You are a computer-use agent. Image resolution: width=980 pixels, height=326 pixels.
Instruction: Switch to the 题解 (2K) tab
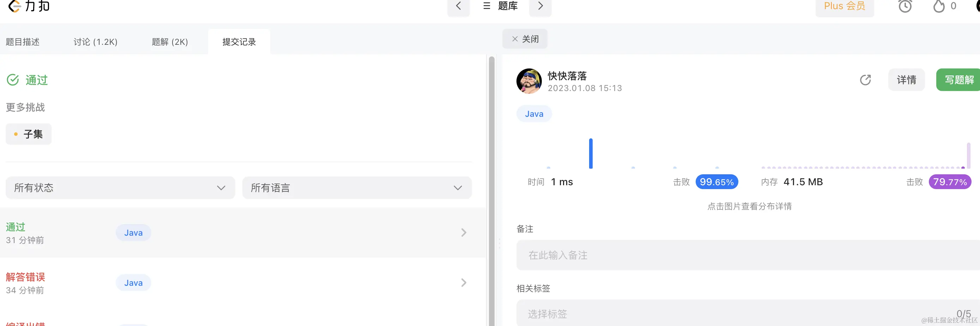click(170, 42)
